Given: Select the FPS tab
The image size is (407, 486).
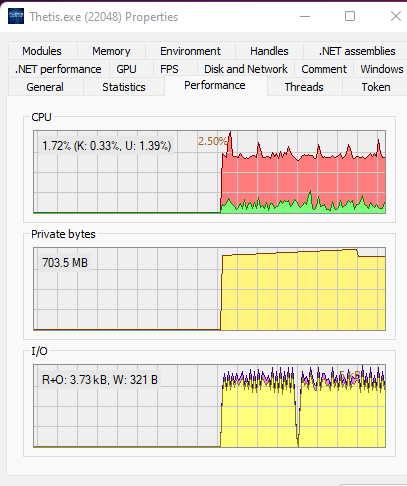Looking at the screenshot, I should [x=169, y=69].
